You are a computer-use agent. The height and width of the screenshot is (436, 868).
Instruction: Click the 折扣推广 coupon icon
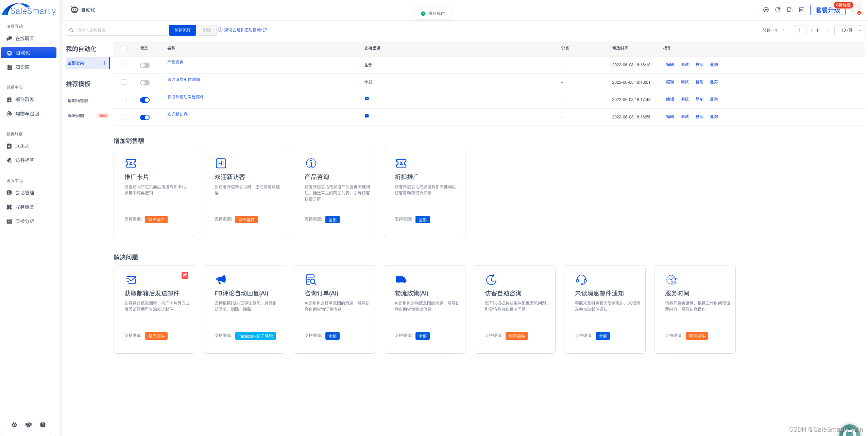401,163
